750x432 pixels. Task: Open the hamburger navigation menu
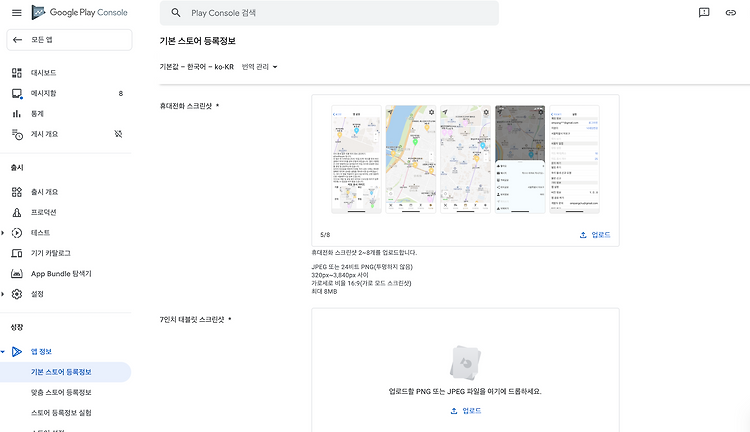[x=17, y=13]
